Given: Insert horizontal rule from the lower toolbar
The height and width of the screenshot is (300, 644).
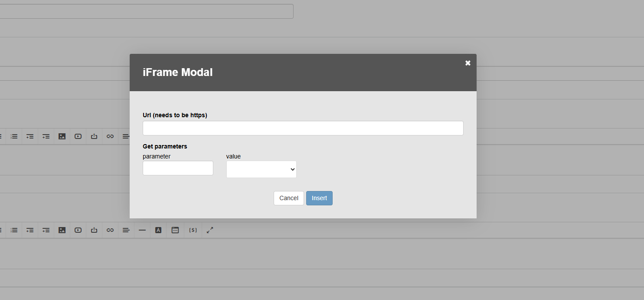Looking at the screenshot, I should [142, 230].
